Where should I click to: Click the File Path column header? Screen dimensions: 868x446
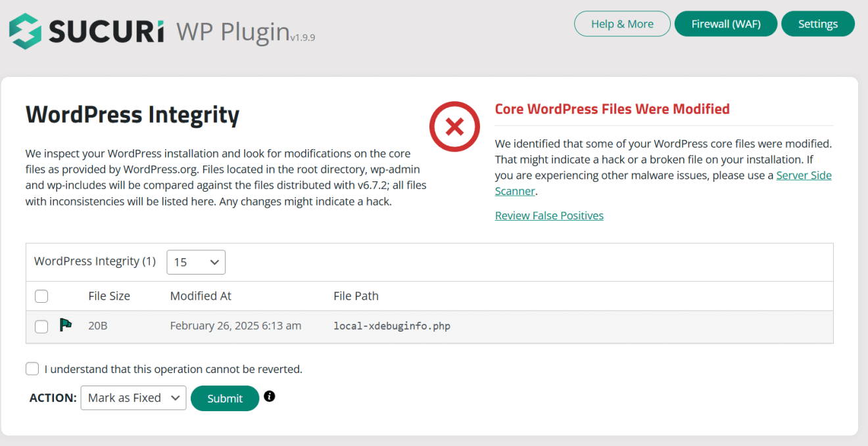click(356, 296)
